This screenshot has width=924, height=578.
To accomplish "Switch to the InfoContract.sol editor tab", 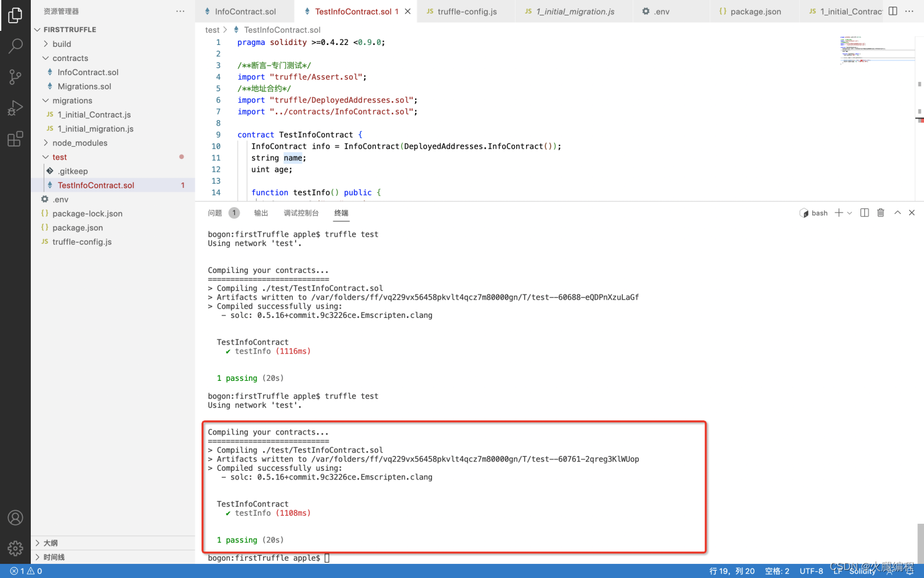I will 245,11.
